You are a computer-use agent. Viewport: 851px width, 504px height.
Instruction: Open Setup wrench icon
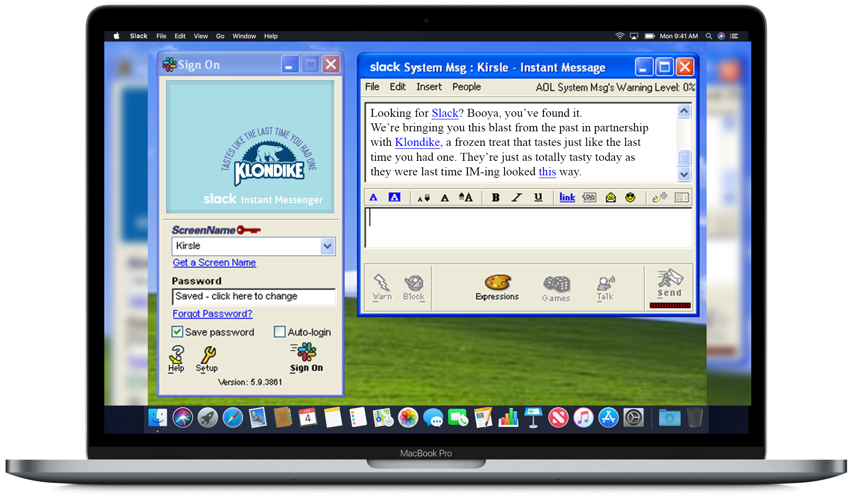207,359
